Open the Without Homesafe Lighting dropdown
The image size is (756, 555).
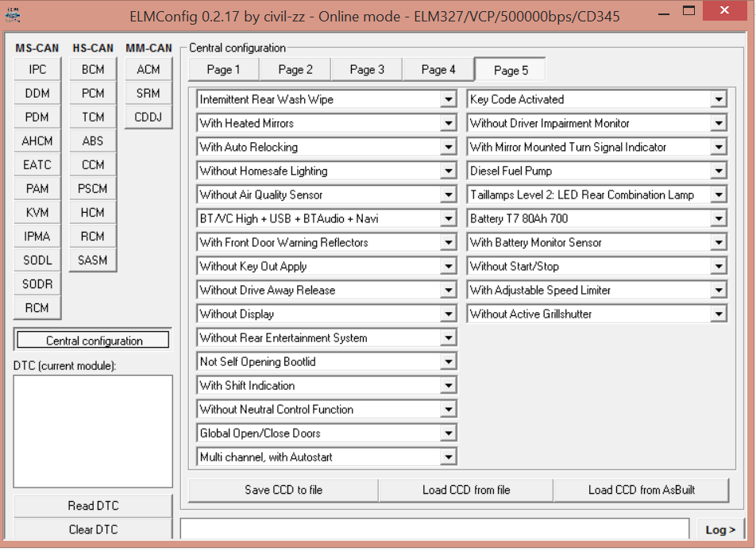[x=449, y=172]
